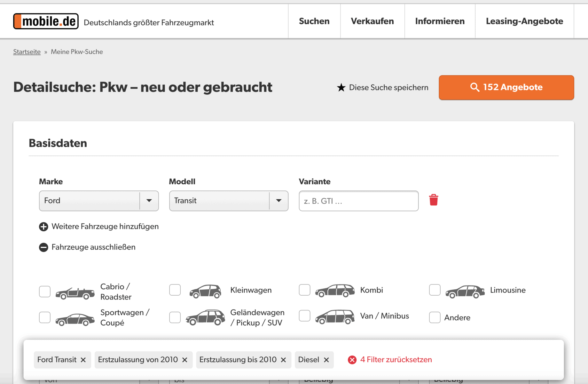
Task: Click the mobile.de logo
Action: 46,21
